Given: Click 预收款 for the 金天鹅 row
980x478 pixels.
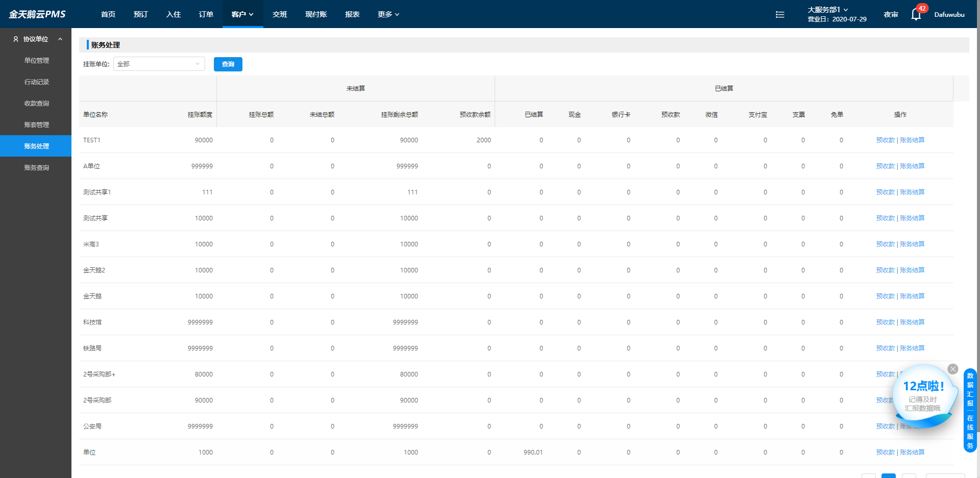Looking at the screenshot, I should coord(886,296).
